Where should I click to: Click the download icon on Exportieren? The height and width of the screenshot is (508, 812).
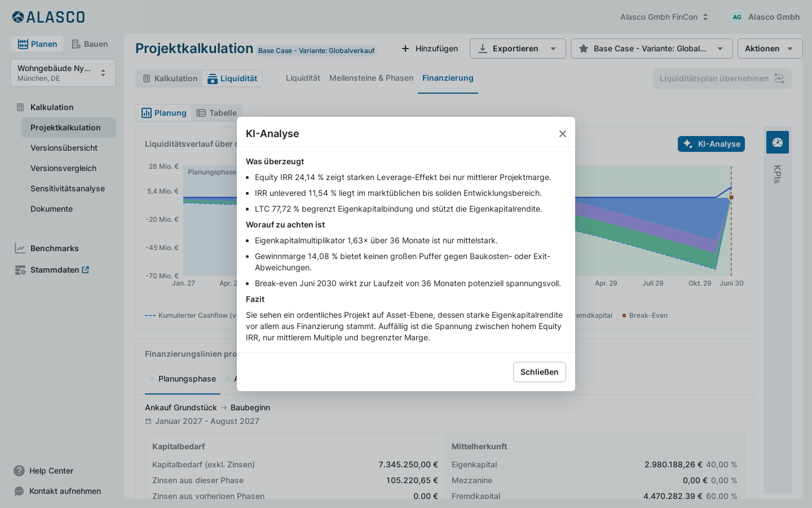point(483,49)
